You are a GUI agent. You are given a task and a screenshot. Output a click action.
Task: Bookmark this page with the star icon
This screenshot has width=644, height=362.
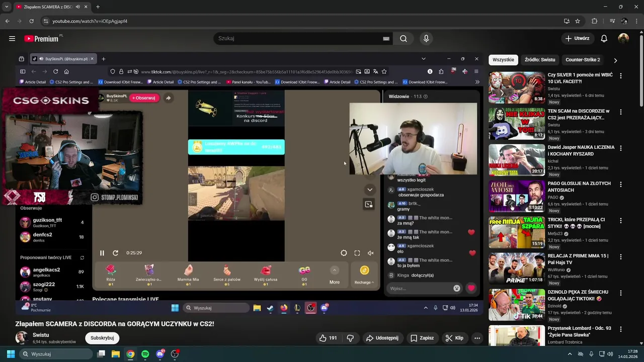(578, 21)
